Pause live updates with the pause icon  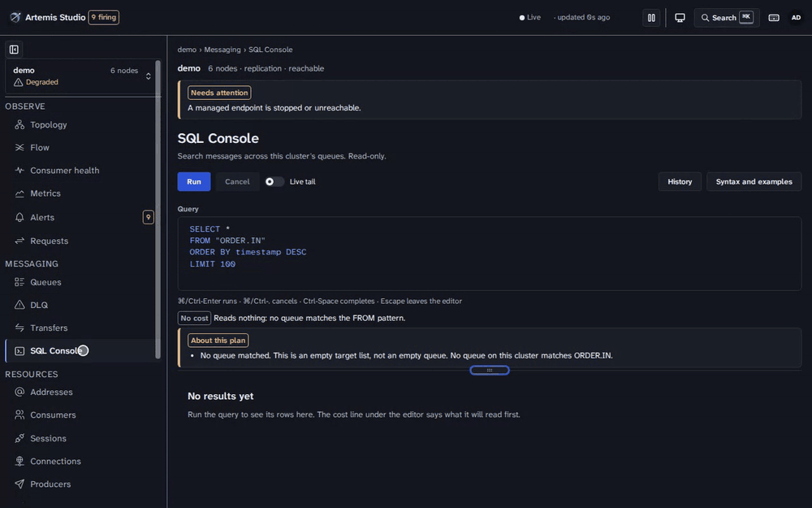tap(651, 18)
